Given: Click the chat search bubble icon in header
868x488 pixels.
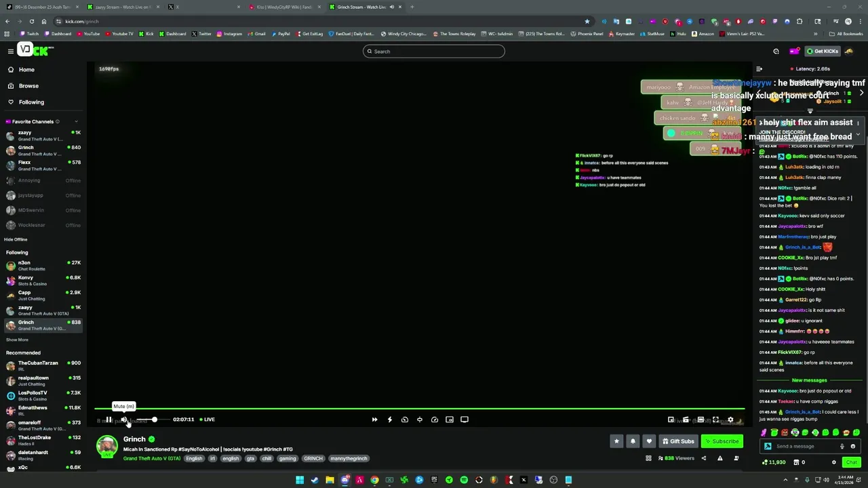Looking at the screenshot, I should tap(776, 52).
